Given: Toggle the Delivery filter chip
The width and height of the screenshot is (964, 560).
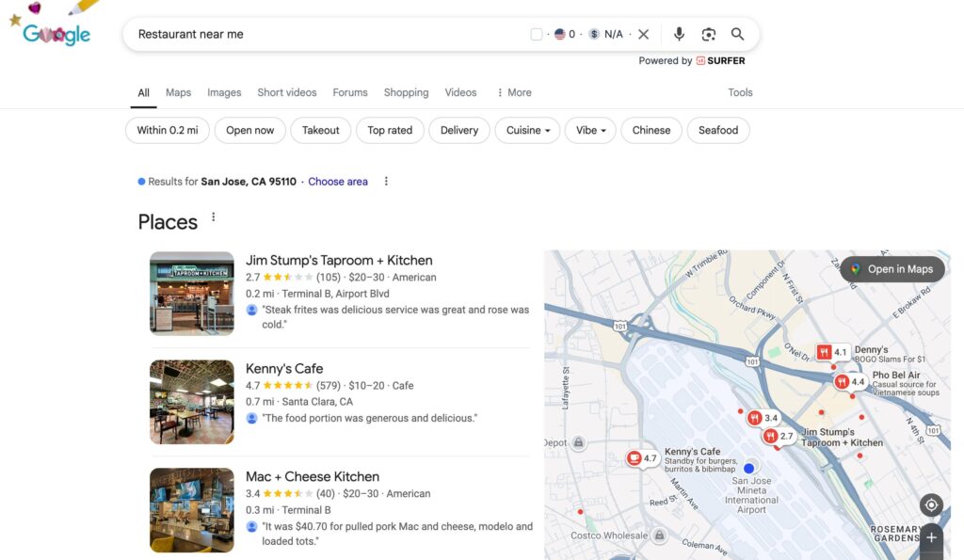Looking at the screenshot, I should [459, 130].
